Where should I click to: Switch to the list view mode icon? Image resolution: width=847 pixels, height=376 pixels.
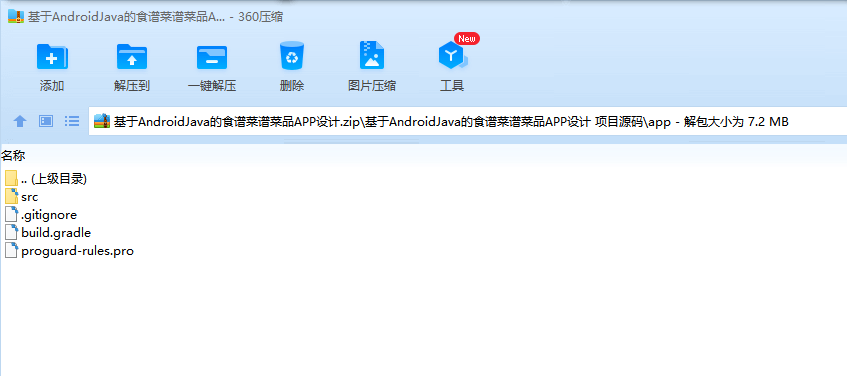(x=72, y=121)
